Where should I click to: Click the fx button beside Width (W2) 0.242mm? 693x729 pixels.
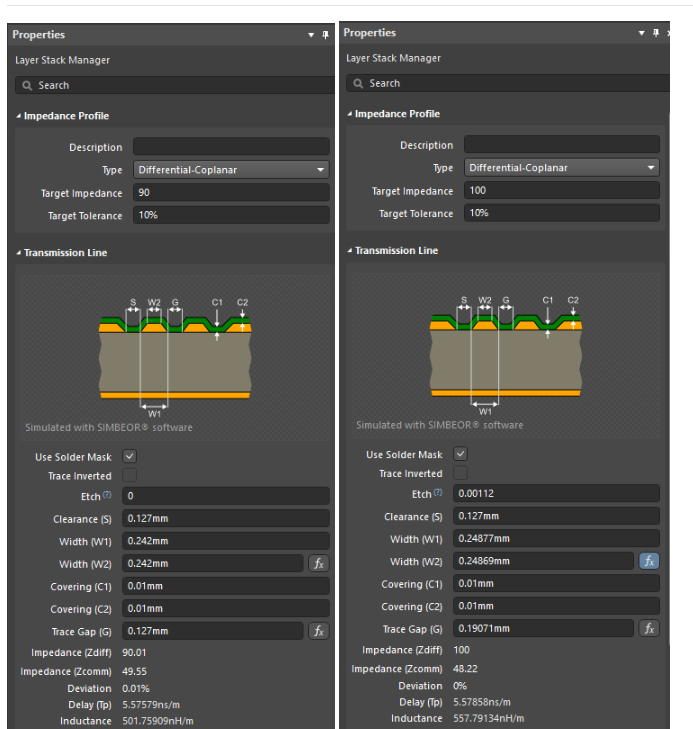(x=318, y=564)
